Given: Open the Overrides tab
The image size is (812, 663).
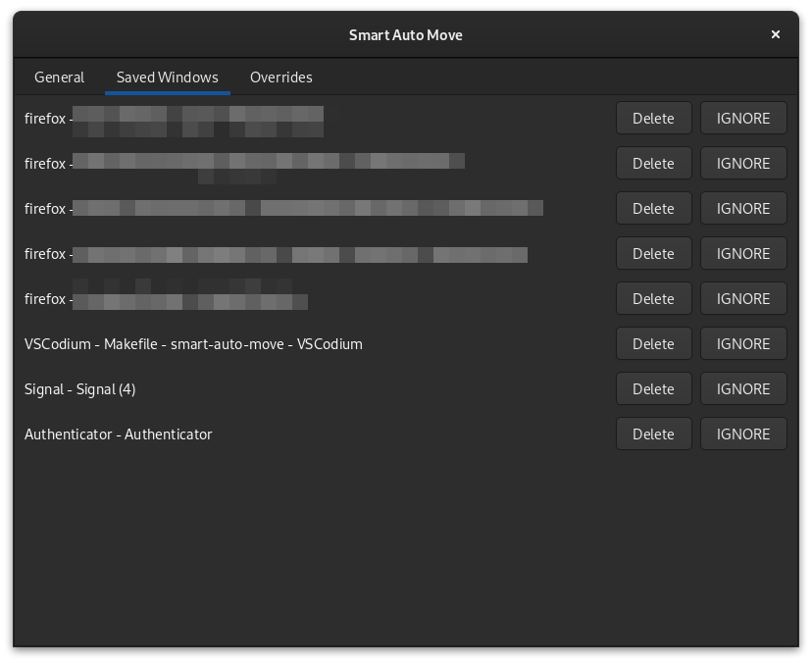Looking at the screenshot, I should 281,77.
